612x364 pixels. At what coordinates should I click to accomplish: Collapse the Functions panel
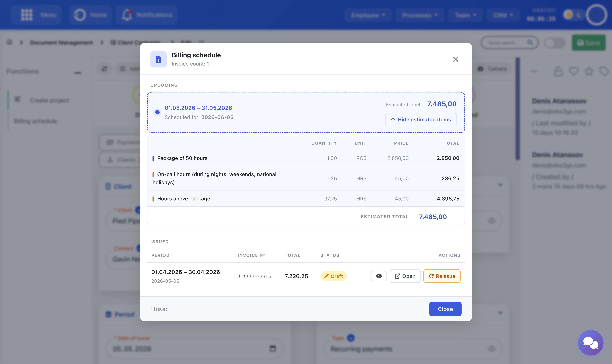[x=78, y=73]
